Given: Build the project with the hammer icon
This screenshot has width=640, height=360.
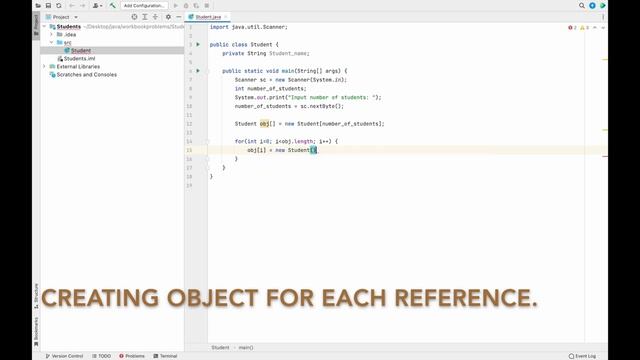Looking at the screenshot, I should (112, 6).
